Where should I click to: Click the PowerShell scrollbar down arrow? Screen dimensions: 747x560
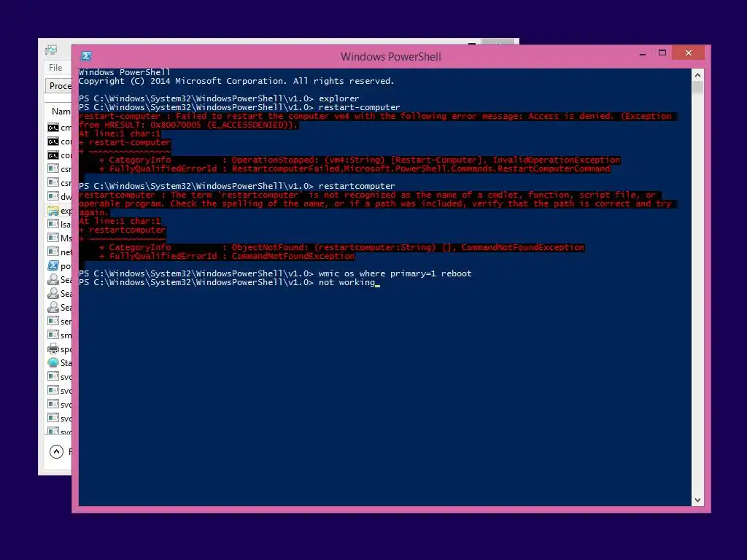[x=697, y=500]
